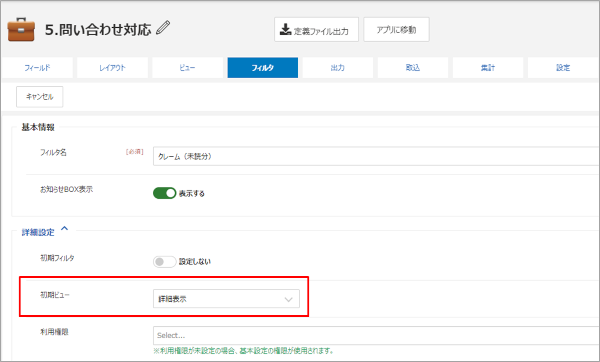Open the 設定 tab
600x362 pixels.
click(x=563, y=68)
